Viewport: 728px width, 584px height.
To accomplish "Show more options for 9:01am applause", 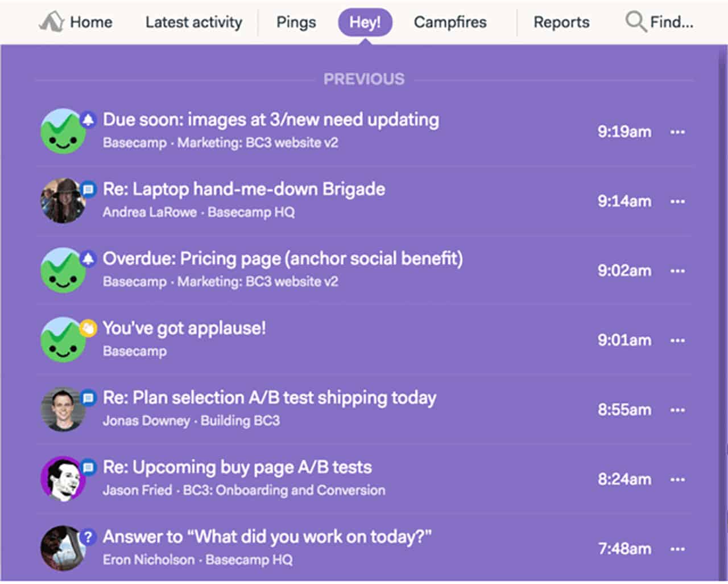I will pos(677,340).
